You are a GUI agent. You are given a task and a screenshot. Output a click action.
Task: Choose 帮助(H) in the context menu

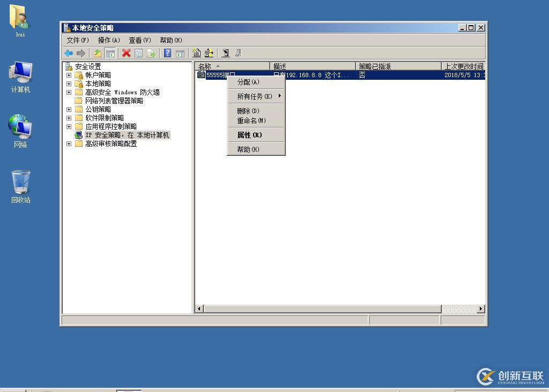(256, 149)
